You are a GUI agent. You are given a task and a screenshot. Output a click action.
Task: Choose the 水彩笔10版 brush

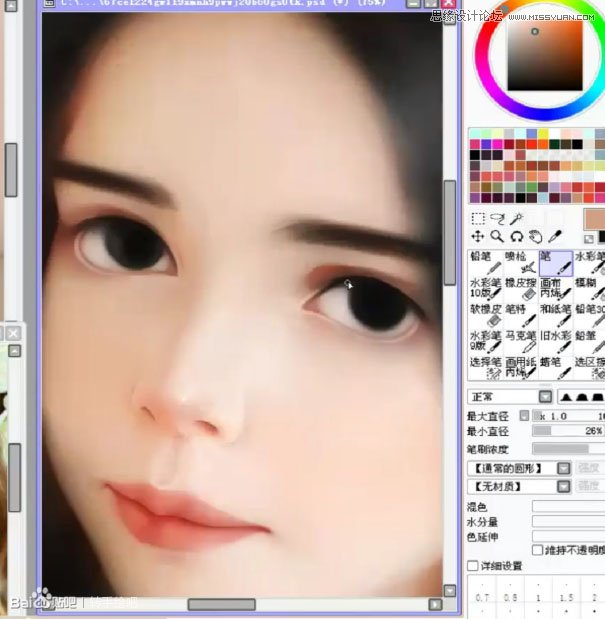486,289
